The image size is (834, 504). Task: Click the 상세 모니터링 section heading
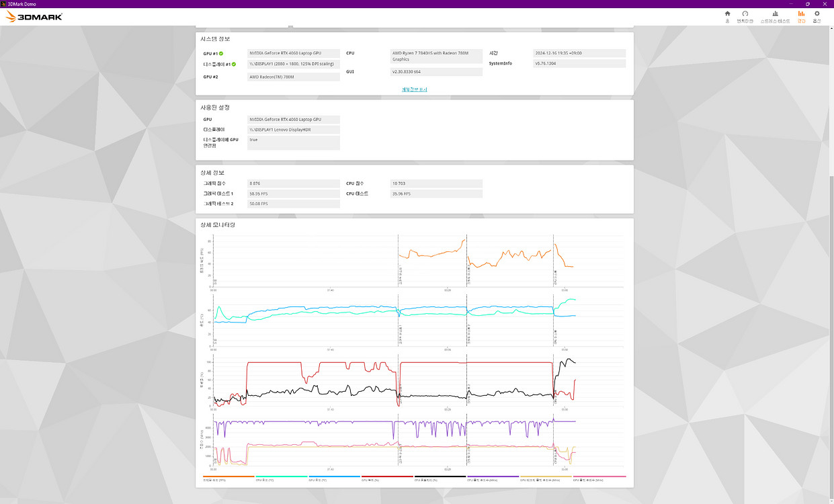(x=218, y=224)
